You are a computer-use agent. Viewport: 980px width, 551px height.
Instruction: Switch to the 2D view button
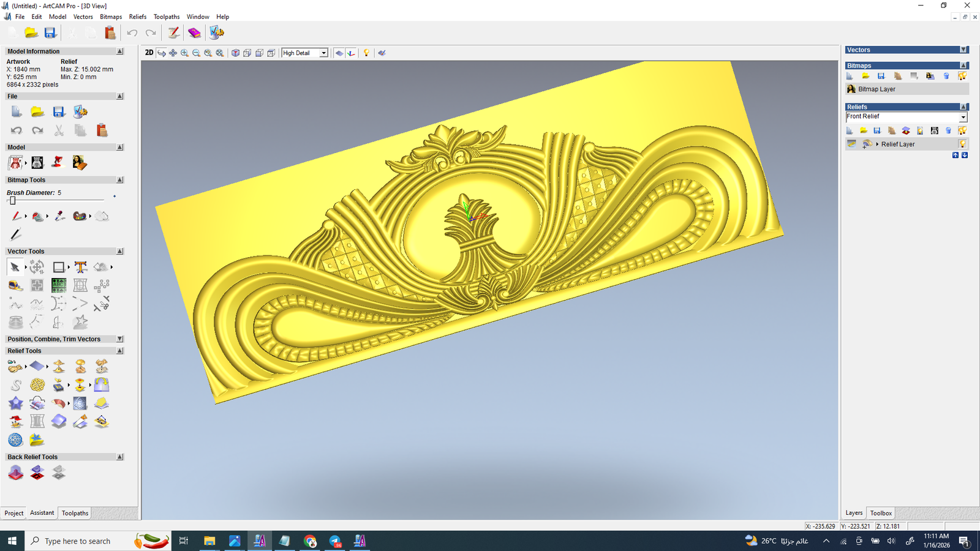[x=149, y=53]
